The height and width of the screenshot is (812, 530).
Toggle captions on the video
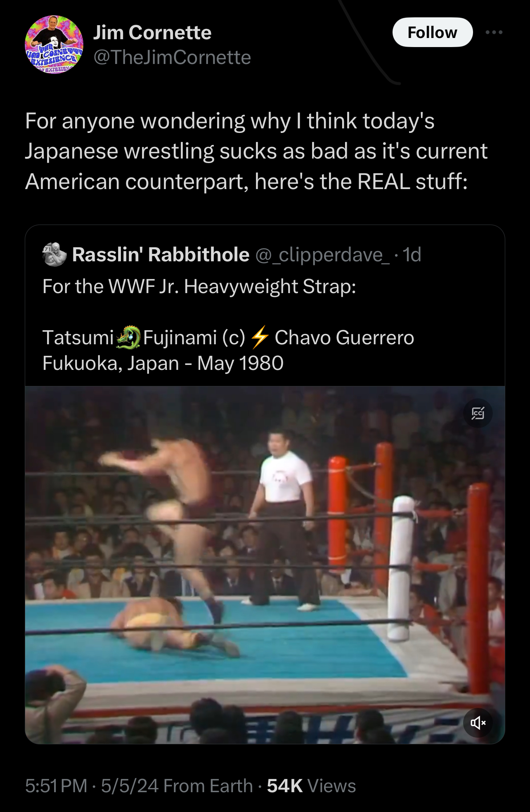[478, 413]
